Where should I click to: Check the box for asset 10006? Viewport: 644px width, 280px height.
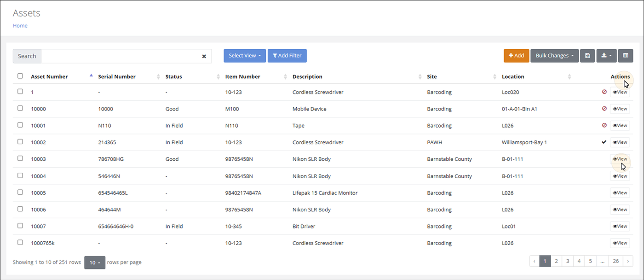click(x=20, y=209)
